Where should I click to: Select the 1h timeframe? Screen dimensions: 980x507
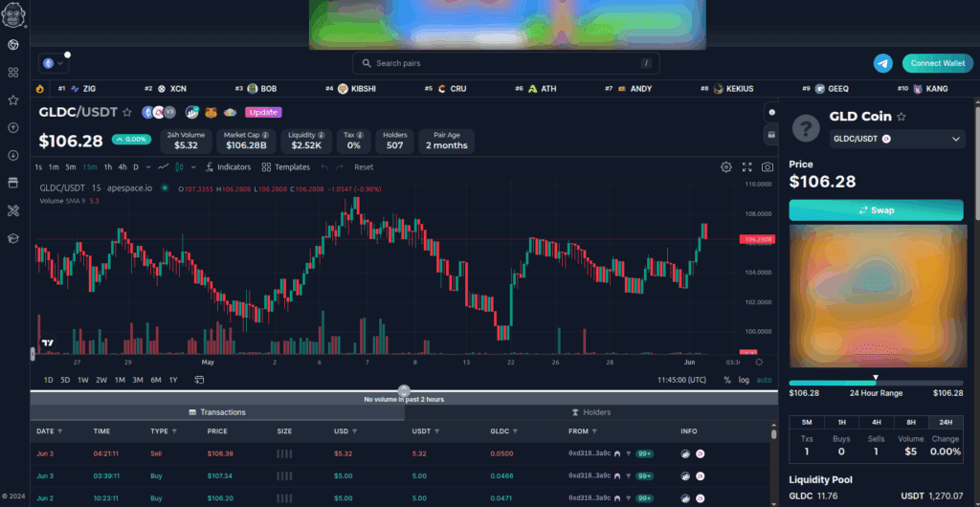pos(108,166)
